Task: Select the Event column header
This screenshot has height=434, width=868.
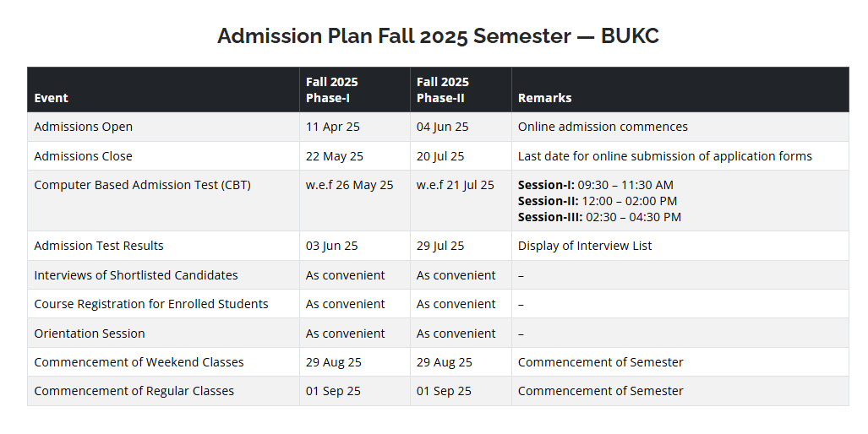Action: (x=51, y=98)
